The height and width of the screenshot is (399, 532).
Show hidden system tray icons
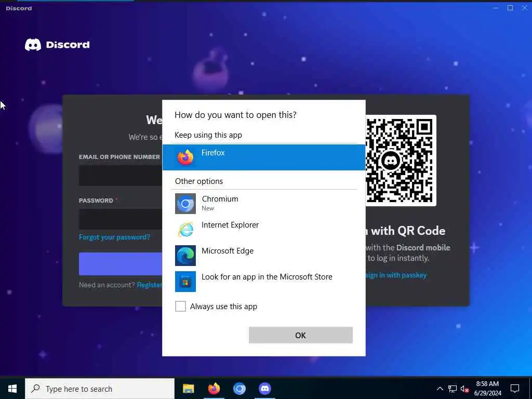(440, 389)
